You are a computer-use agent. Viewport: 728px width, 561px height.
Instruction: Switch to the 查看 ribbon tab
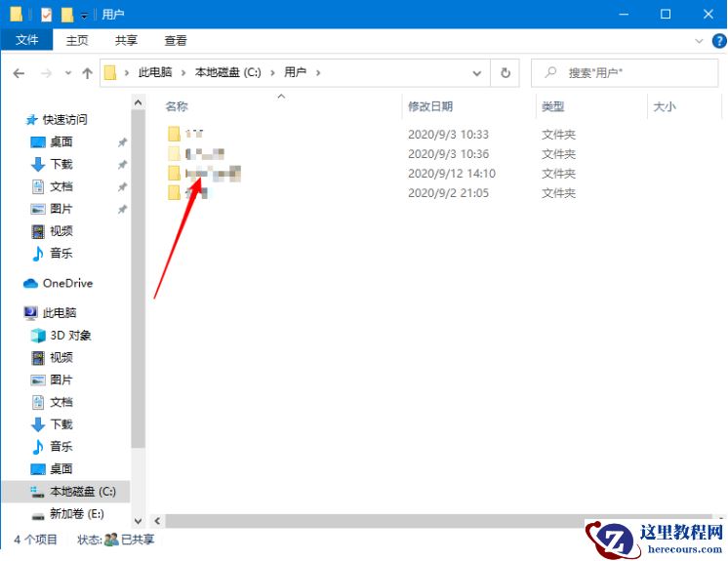coord(176,40)
